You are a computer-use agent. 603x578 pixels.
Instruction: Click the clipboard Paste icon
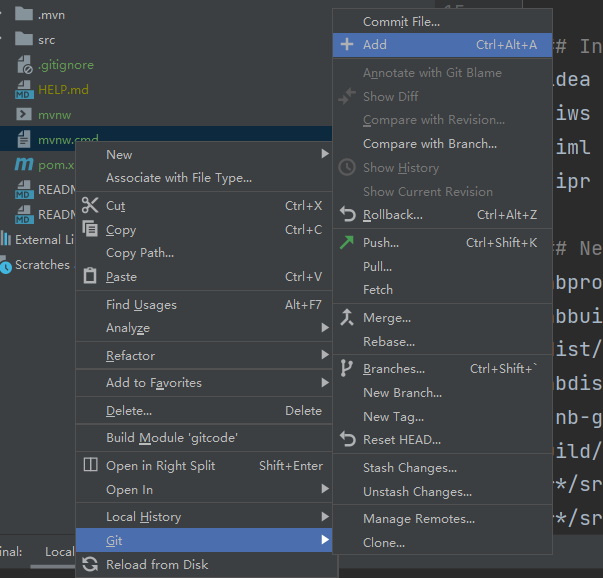[90, 277]
